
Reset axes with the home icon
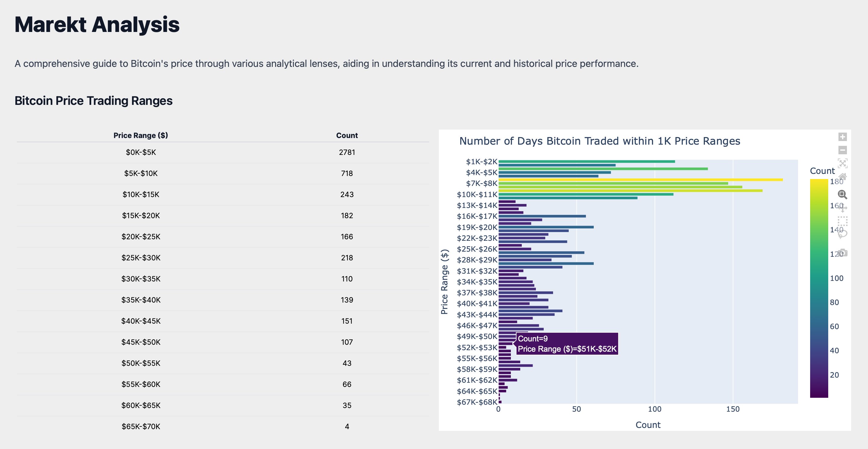842,177
